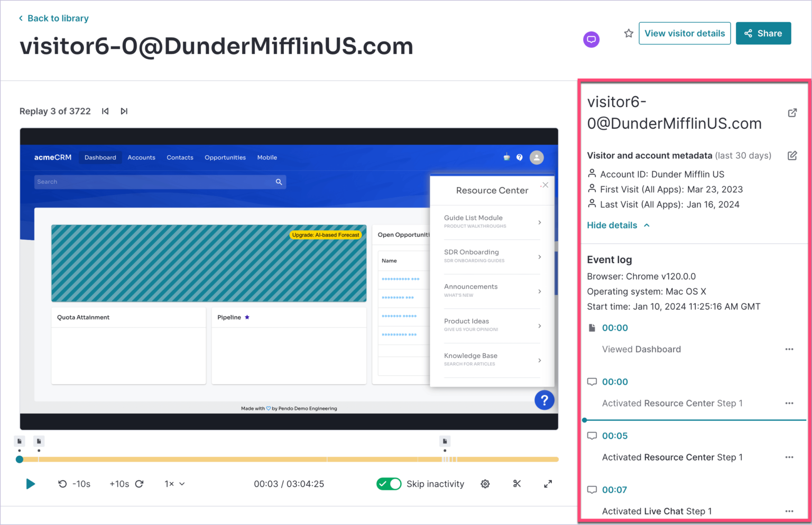Image resolution: width=812 pixels, height=525 pixels.
Task: Disable the Skip inactivity toggle
Action: click(x=389, y=483)
